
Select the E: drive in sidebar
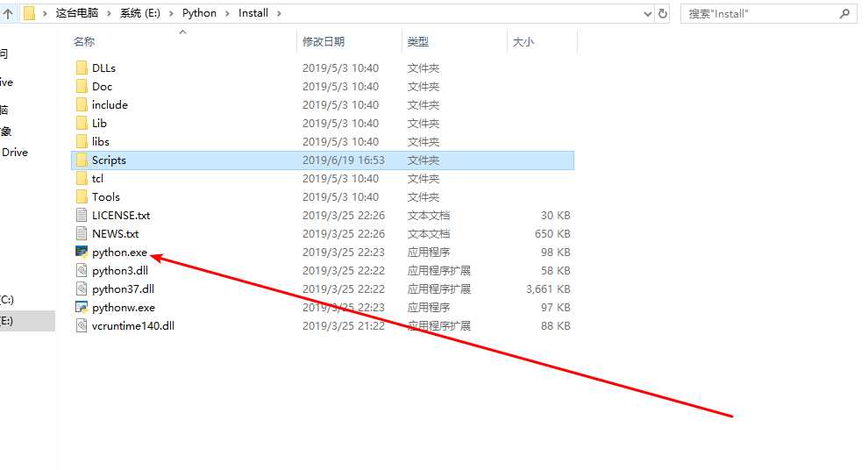28,321
